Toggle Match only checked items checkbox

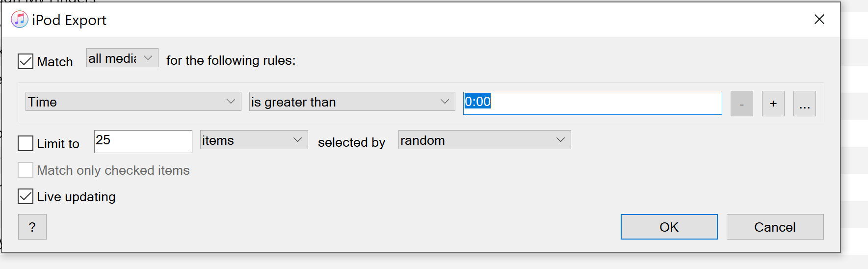click(x=26, y=170)
